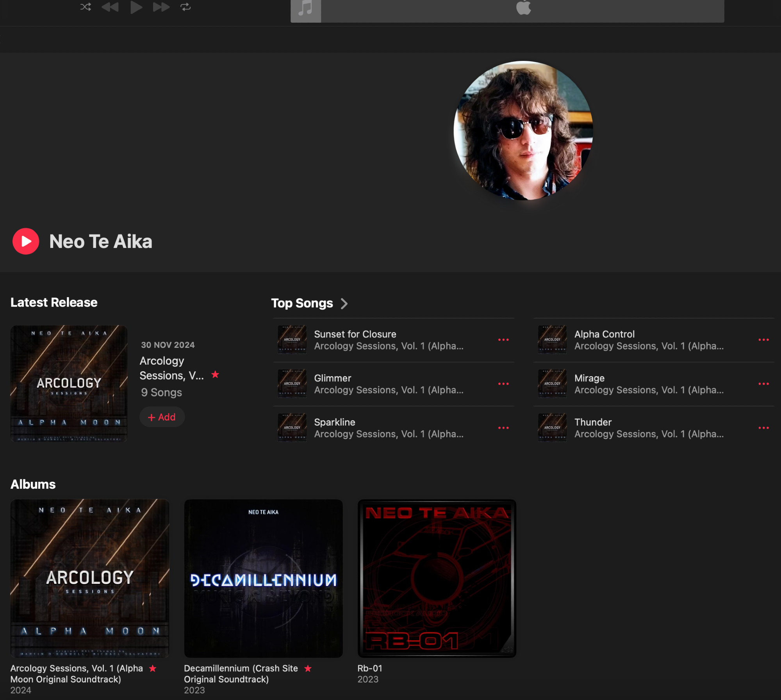This screenshot has width=781, height=700.
Task: Toggle repeat mode
Action: [185, 7]
